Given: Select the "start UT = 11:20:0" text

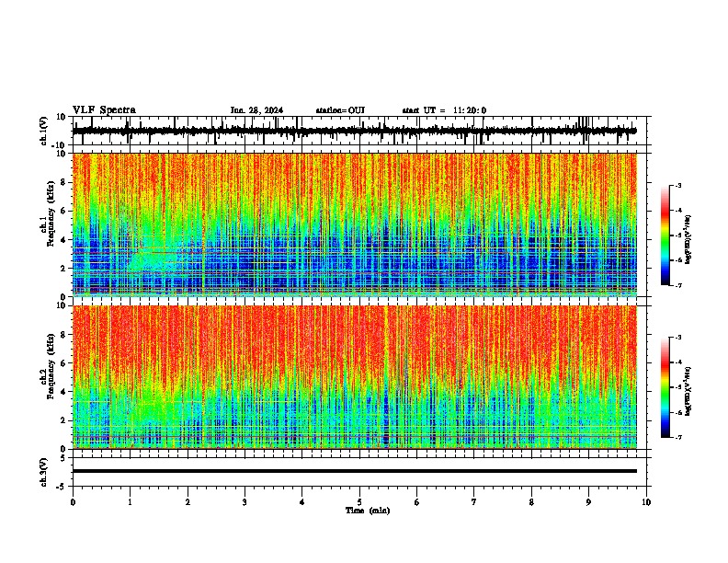Looking at the screenshot, I should click(x=444, y=110).
